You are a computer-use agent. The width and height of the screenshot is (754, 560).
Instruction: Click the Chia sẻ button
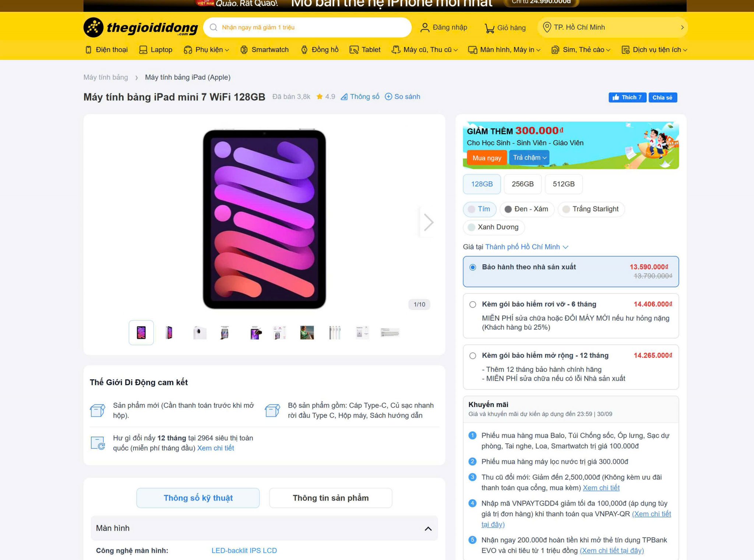coord(662,97)
